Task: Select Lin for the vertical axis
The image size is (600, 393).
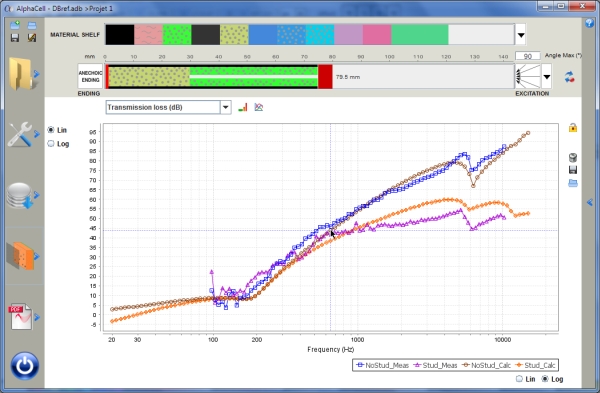Action: pyautogui.click(x=51, y=130)
